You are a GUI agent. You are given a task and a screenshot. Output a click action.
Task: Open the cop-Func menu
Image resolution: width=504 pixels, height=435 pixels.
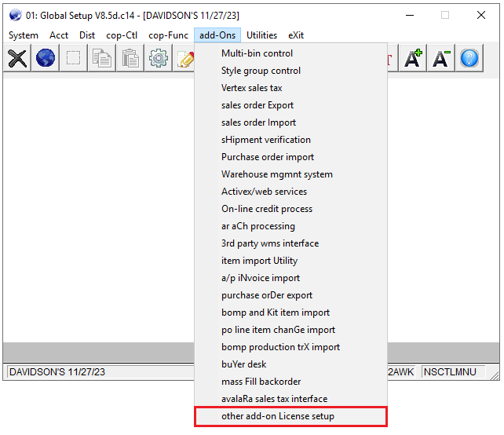point(168,35)
